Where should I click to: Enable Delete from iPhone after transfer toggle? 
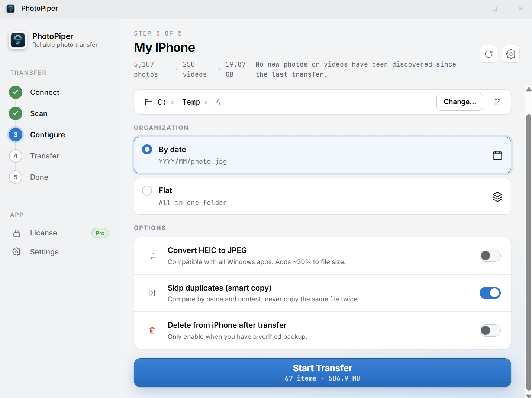(x=490, y=331)
